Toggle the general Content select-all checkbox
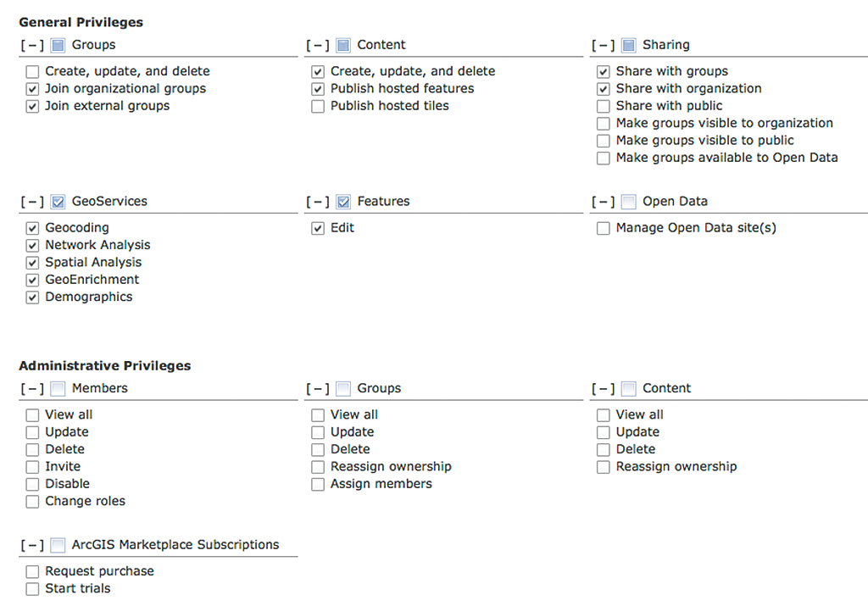Screen dimensions: 868x606 (x=343, y=46)
